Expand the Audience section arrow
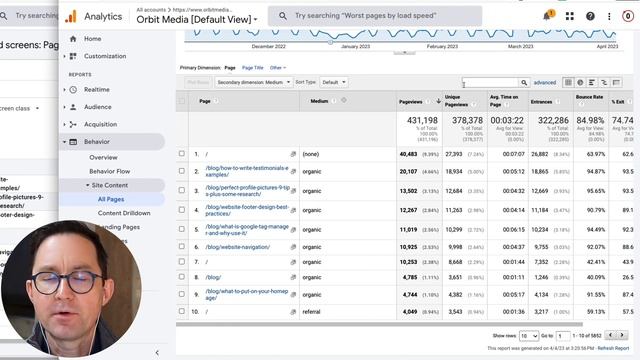 pyautogui.click(x=64, y=107)
